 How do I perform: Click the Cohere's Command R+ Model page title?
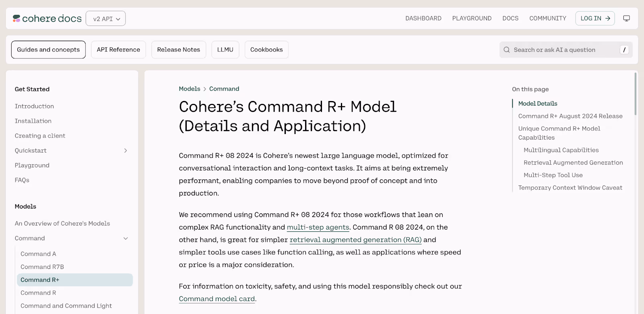pos(287,116)
